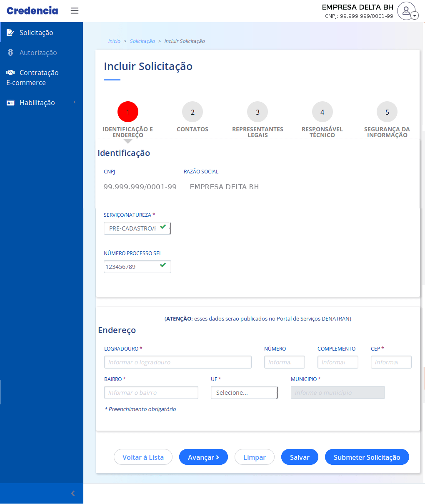The image size is (425, 504).
Task: Click the Habilitação ID card icon
Action: (x=10, y=103)
